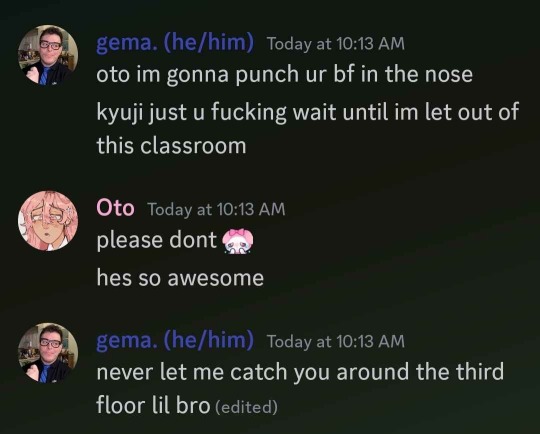The image size is (540, 434).
Task: Select the 'never let me catch you' line
Action: click(x=300, y=372)
